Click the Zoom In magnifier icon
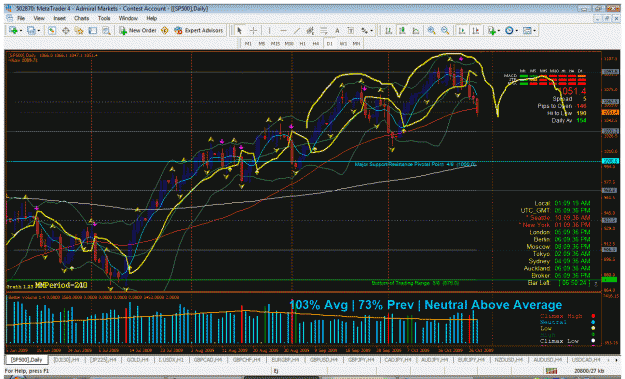 (x=431, y=30)
